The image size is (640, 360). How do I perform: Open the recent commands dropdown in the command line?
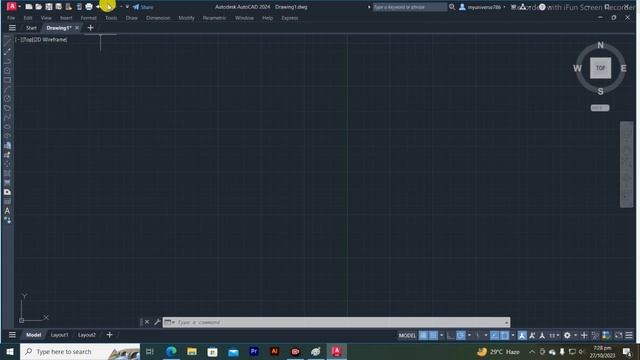coord(169,322)
